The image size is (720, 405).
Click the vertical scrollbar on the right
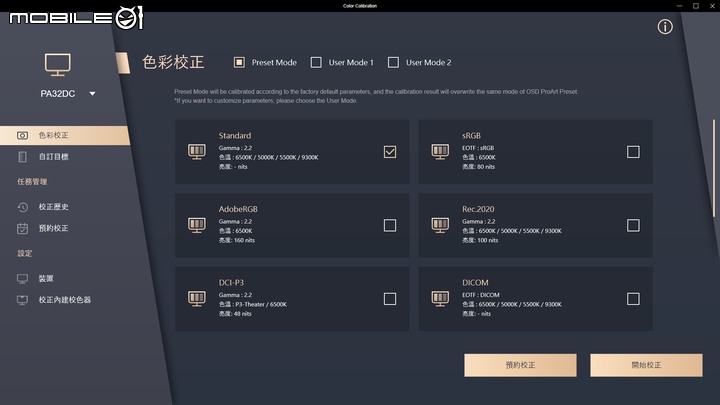tap(714, 169)
